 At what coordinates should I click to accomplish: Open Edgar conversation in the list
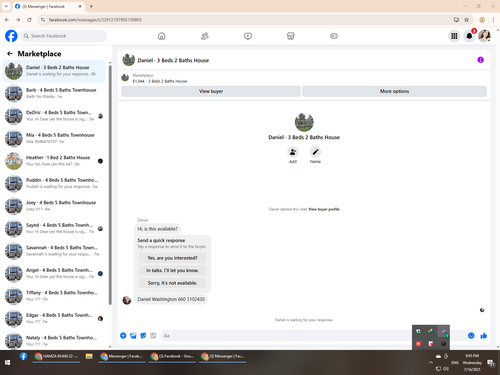click(x=54, y=318)
